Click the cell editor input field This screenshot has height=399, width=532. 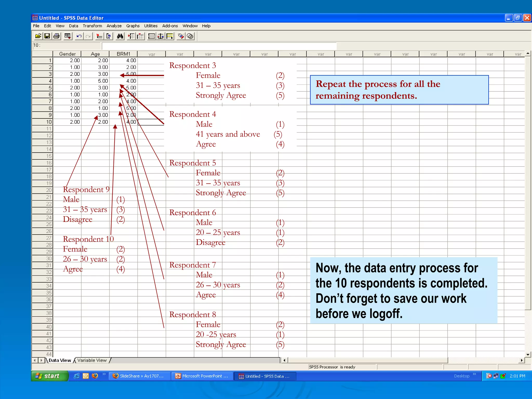[219, 45]
